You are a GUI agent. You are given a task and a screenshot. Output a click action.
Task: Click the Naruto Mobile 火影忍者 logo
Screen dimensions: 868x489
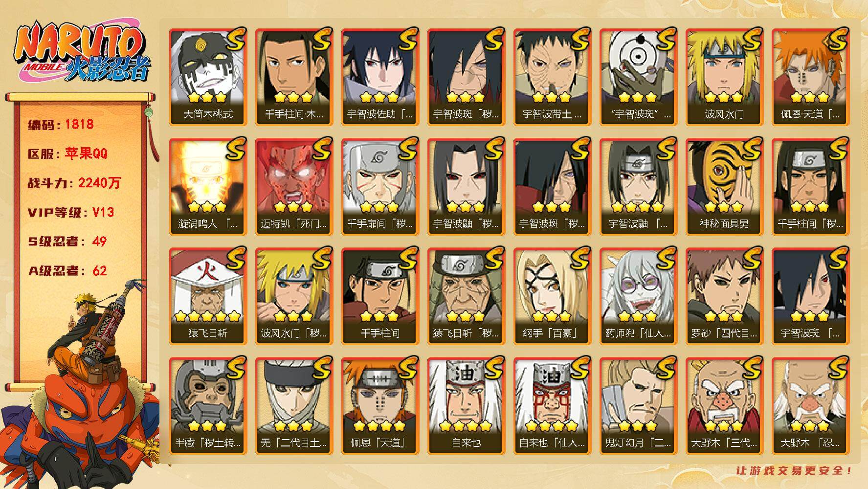tap(82, 52)
